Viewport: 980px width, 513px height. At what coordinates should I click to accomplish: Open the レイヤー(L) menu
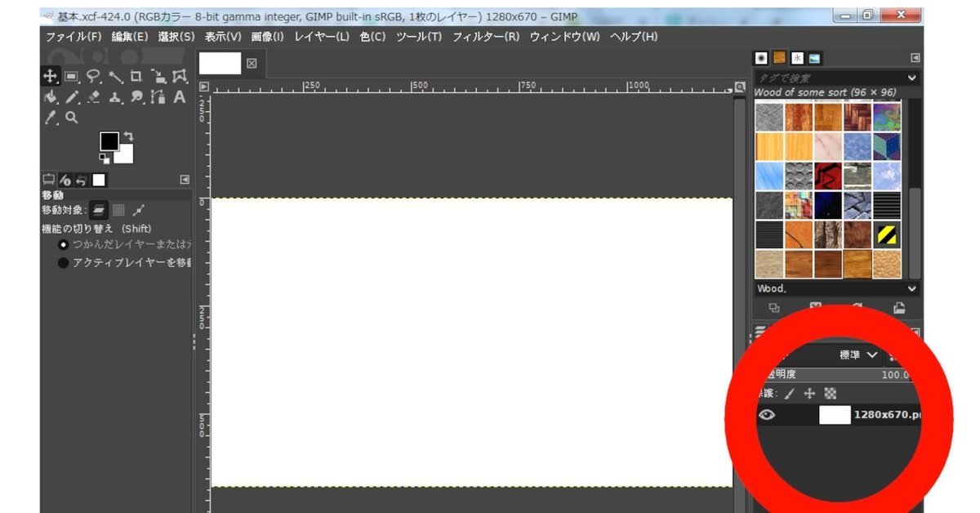click(322, 37)
